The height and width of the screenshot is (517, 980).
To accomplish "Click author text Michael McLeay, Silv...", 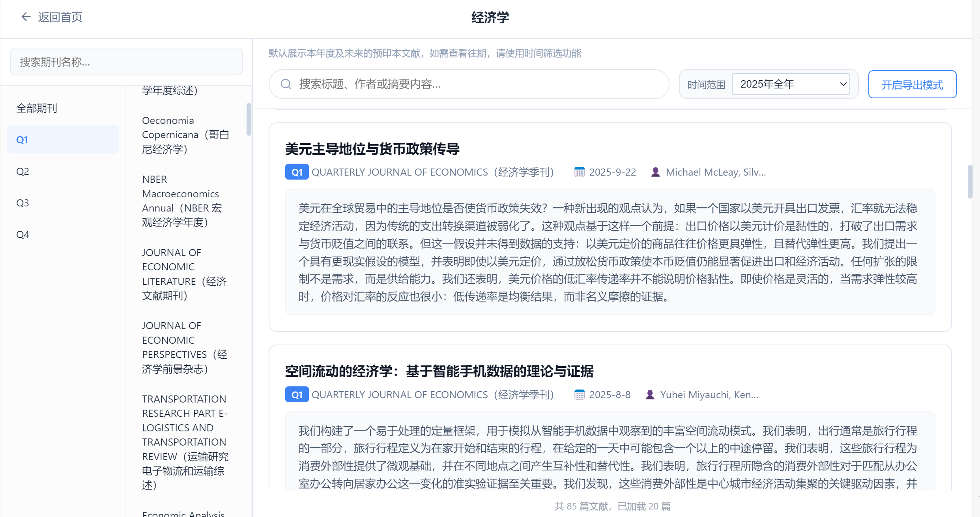I will (x=716, y=172).
